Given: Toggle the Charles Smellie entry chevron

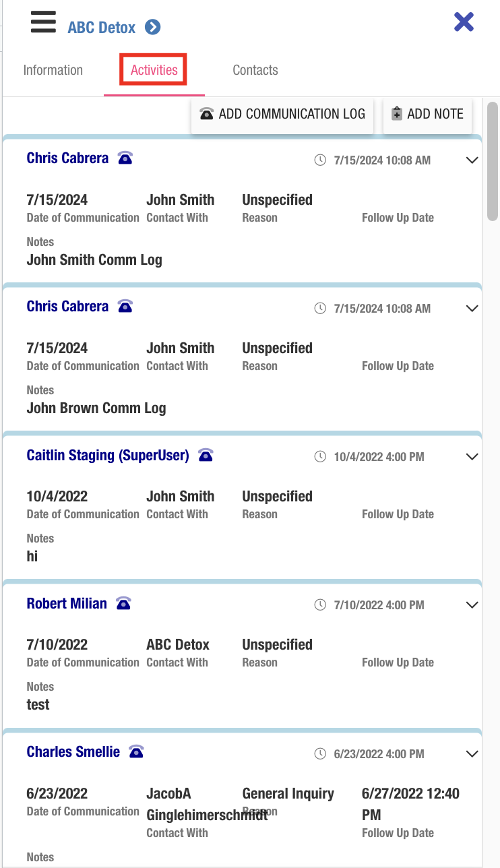Looking at the screenshot, I should 472,753.
